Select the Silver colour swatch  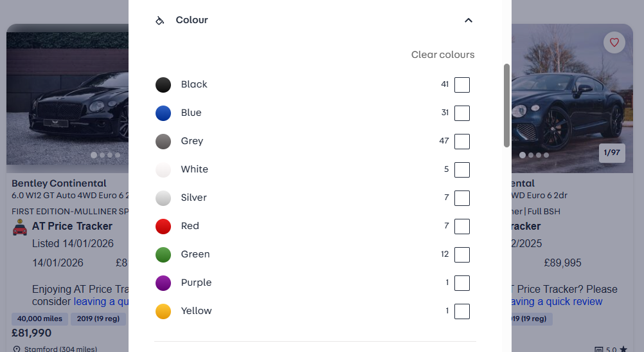[x=163, y=198]
